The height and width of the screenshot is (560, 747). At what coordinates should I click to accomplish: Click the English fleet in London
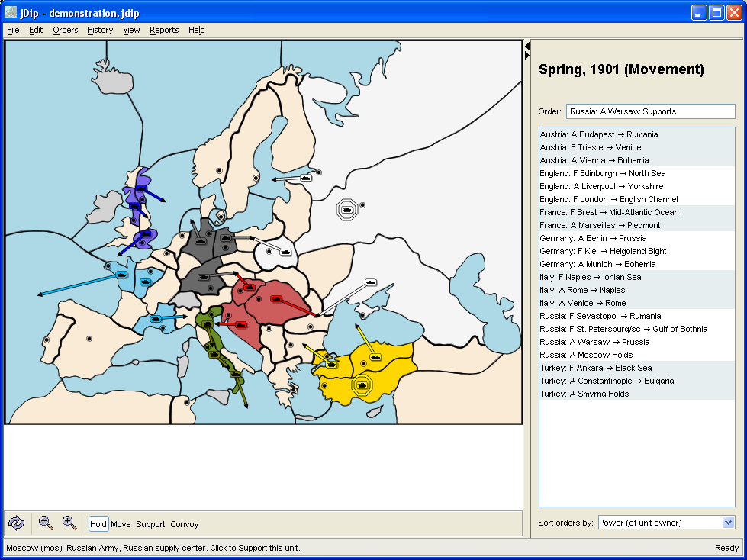click(x=146, y=233)
